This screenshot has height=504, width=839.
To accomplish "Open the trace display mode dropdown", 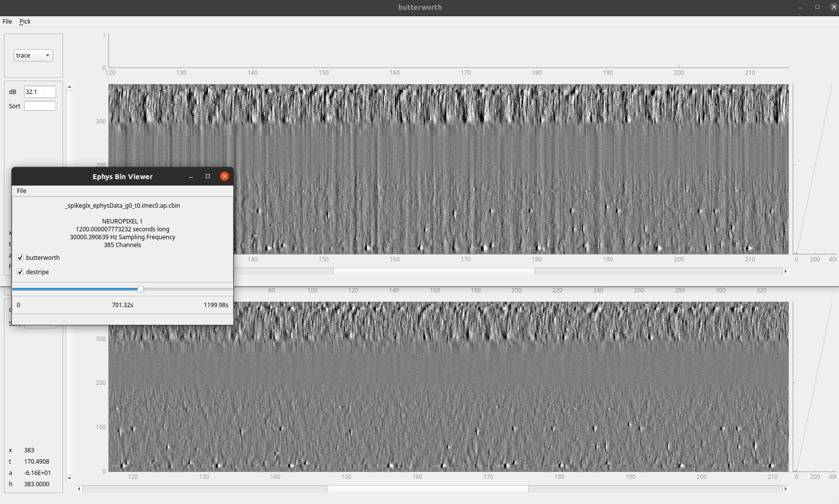I will point(33,56).
